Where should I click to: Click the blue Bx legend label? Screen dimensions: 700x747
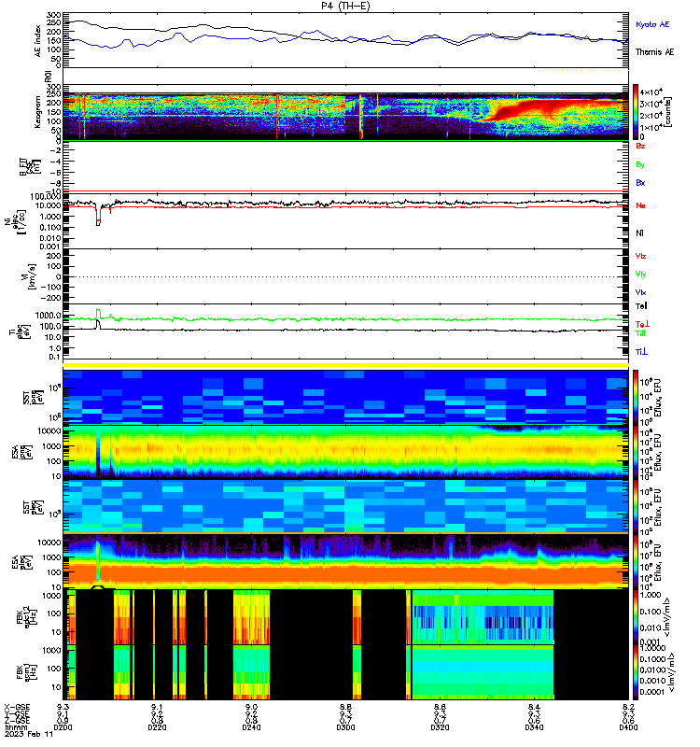(x=640, y=183)
